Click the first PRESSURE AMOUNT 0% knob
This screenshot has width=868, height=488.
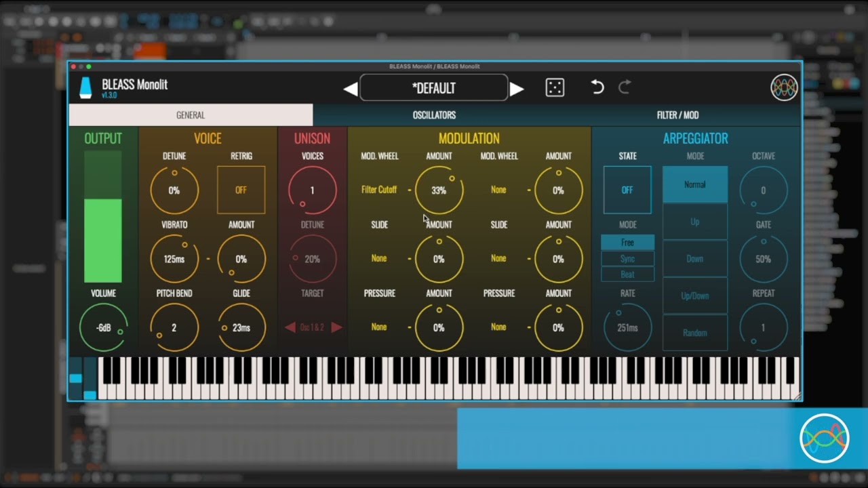[439, 327]
